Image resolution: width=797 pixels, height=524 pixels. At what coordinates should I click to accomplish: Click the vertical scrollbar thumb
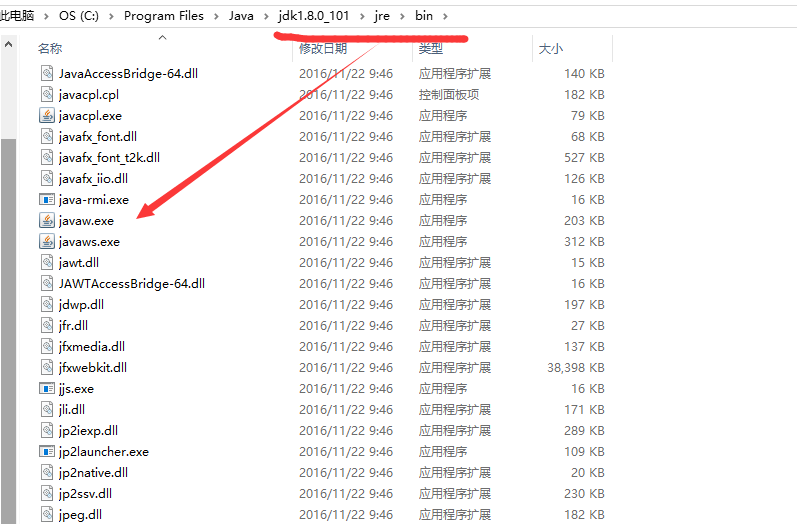(x=8, y=330)
